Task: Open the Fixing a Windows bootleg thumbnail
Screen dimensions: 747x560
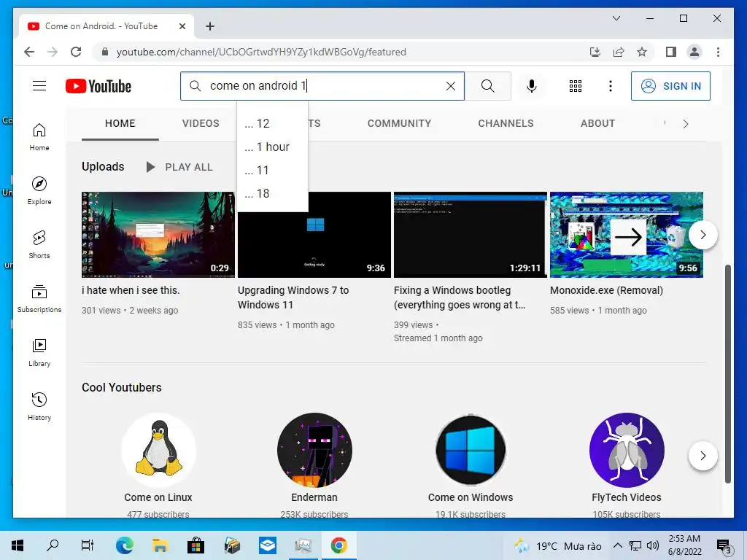Action: point(471,234)
